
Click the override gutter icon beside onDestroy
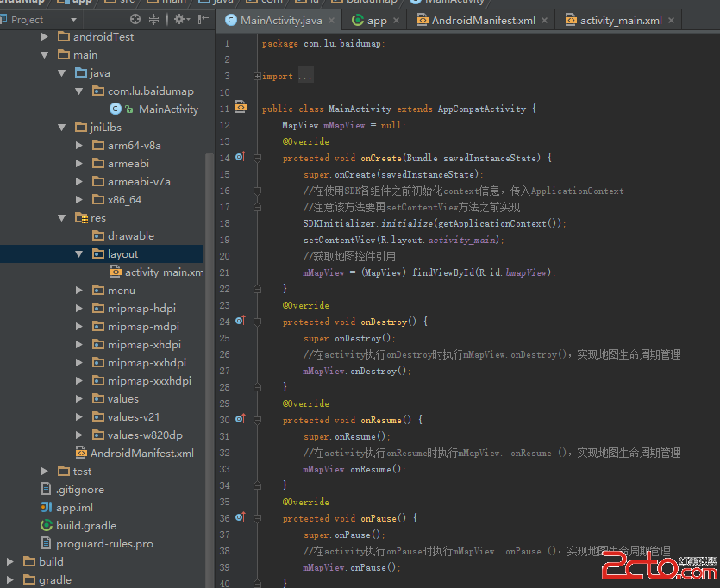[x=241, y=322]
